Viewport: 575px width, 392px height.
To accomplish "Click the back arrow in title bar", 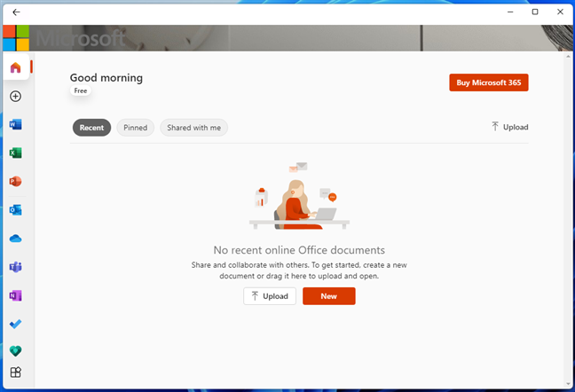I will click(x=16, y=12).
